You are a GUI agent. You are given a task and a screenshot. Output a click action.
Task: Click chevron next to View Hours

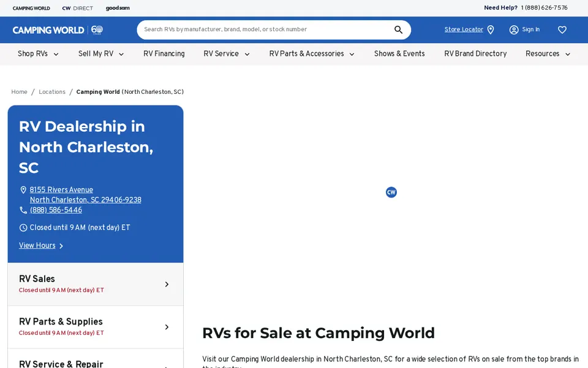coord(61,246)
